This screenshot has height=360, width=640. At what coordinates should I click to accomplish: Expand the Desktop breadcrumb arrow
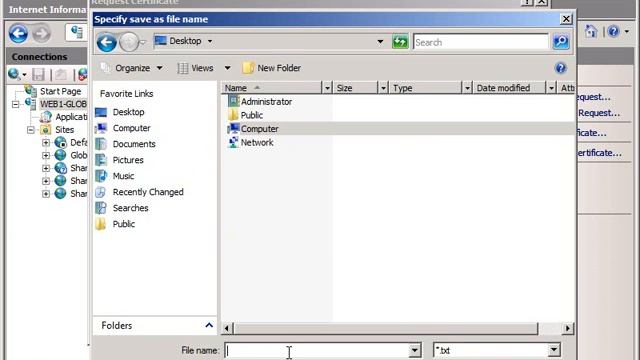point(210,41)
